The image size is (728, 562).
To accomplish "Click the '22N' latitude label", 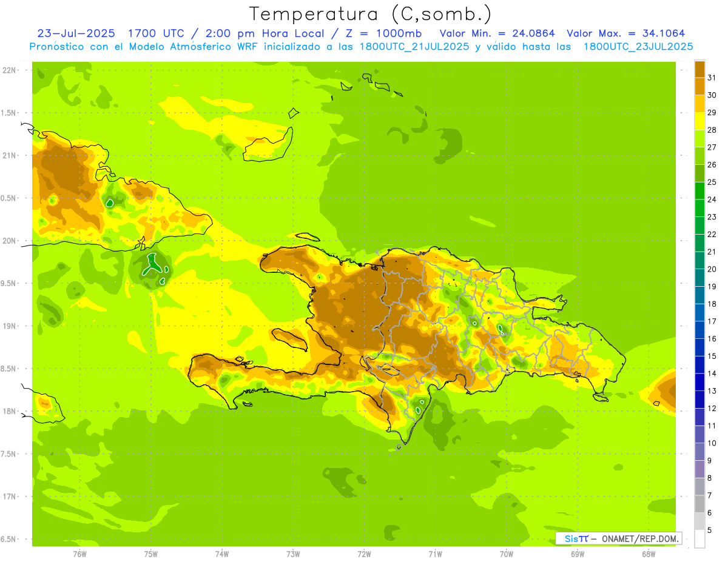I will tap(8, 70).
